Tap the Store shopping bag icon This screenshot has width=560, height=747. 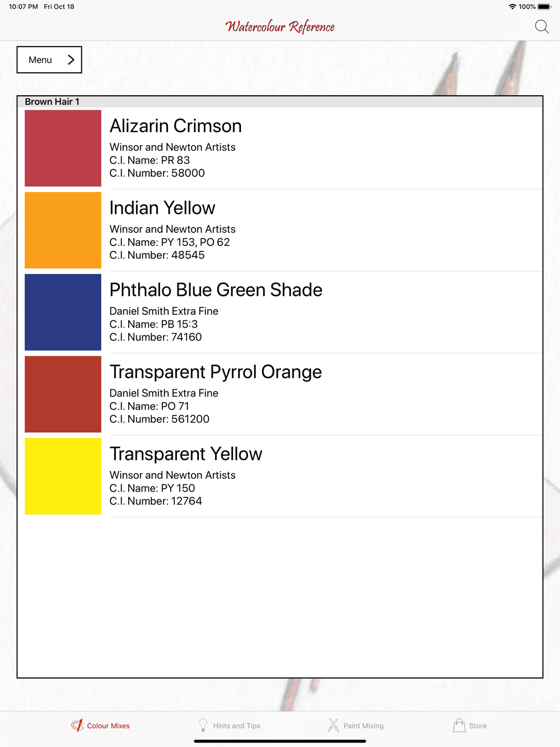click(x=459, y=725)
